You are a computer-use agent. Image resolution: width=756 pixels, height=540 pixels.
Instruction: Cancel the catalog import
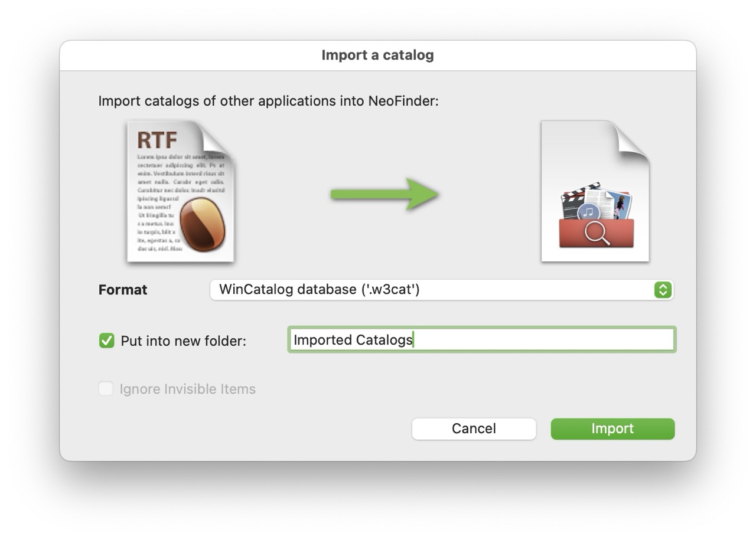tap(474, 428)
